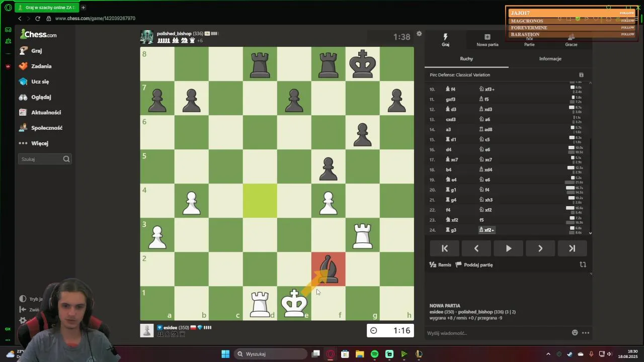Select move 24 black xf2+
Image resolution: width=644 pixels, height=362 pixels.
[487, 230]
